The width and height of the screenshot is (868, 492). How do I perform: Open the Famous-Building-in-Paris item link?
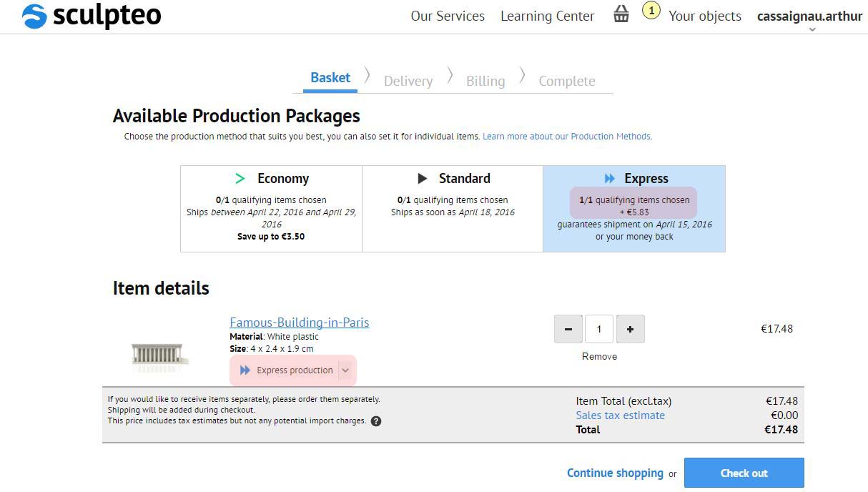click(300, 323)
